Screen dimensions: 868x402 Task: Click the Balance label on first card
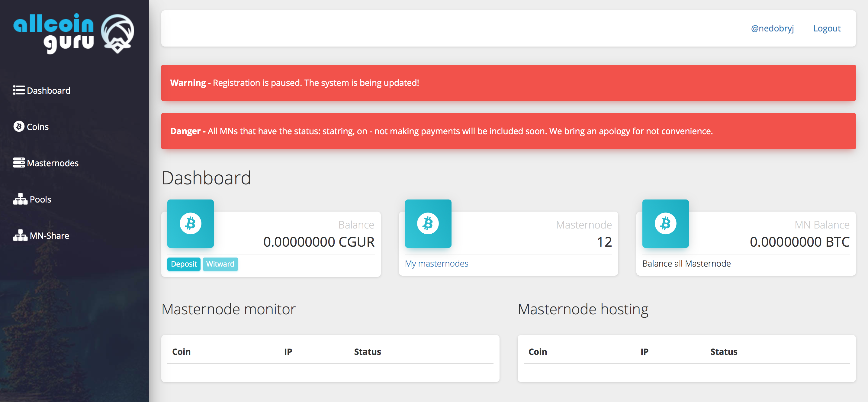pyautogui.click(x=356, y=225)
